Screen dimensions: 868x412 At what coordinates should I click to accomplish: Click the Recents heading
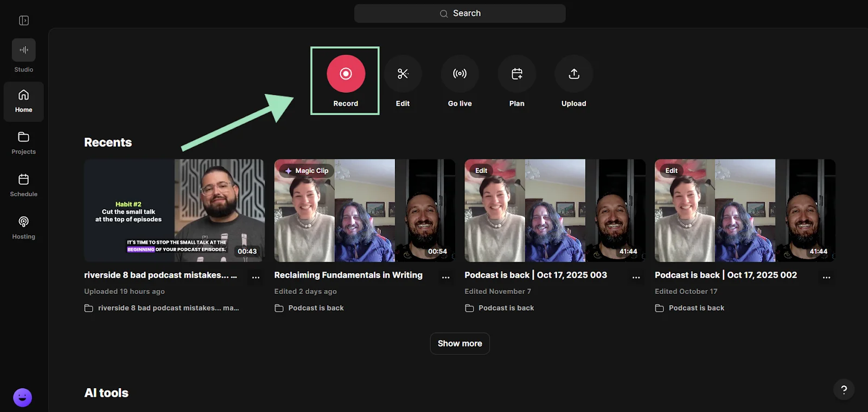pyautogui.click(x=108, y=143)
